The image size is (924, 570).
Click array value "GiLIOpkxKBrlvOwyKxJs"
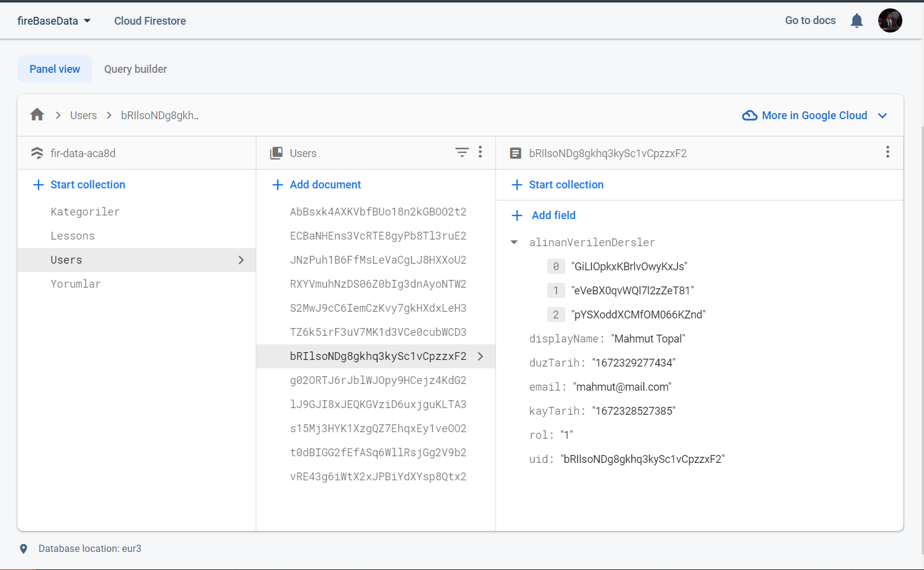pos(629,267)
